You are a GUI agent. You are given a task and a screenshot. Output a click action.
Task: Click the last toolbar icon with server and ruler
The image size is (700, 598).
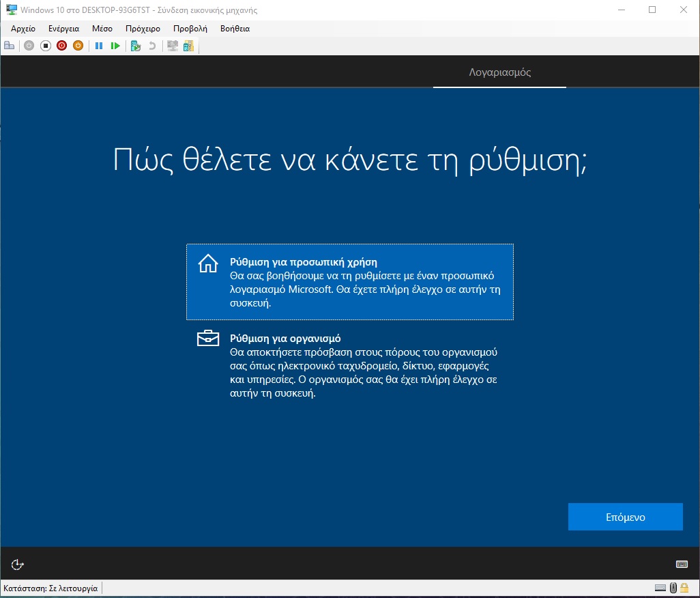pos(189,46)
